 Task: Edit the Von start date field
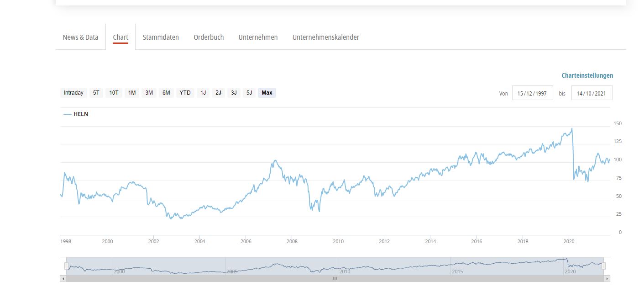533,93
